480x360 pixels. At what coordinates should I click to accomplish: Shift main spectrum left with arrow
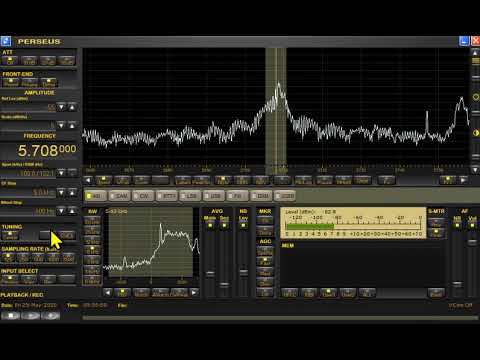tap(88, 180)
